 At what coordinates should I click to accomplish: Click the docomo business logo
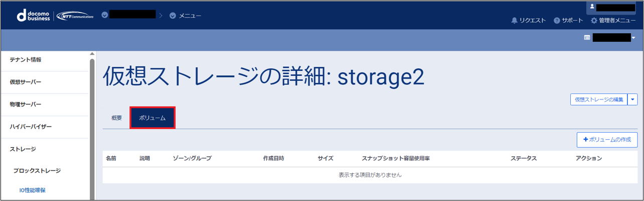pos(33,15)
